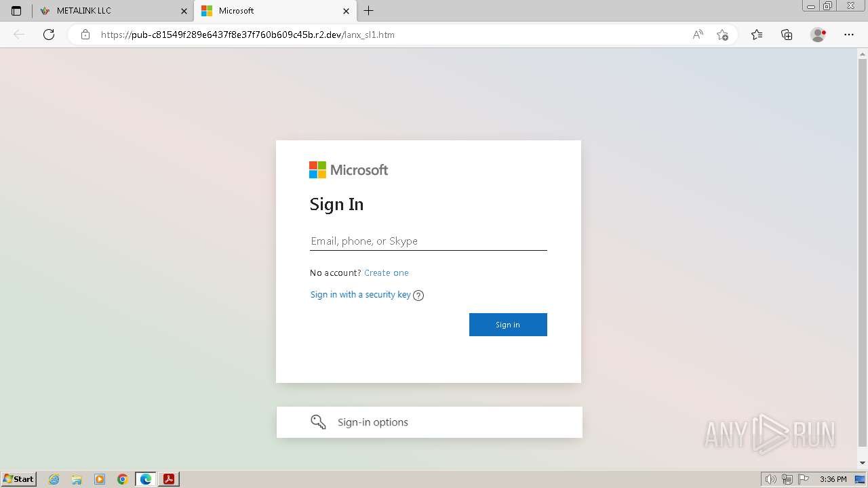The height and width of the screenshot is (488, 868).
Task: Close the METALINK LLC tab
Action: point(184,11)
